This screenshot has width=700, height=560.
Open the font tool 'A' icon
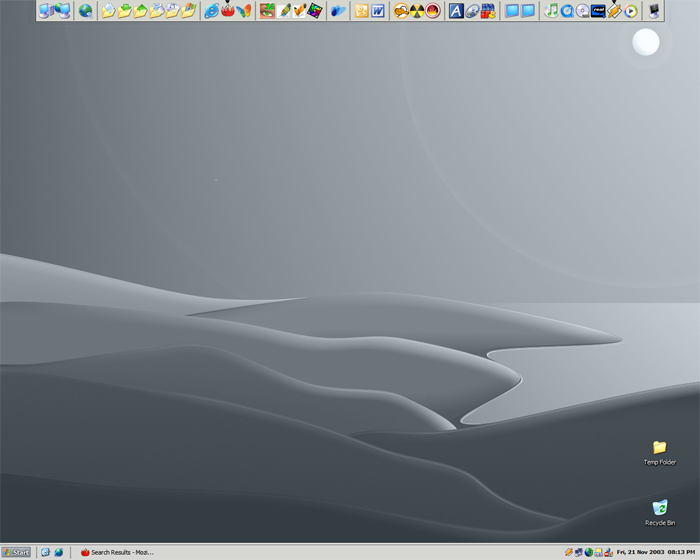pos(455,11)
